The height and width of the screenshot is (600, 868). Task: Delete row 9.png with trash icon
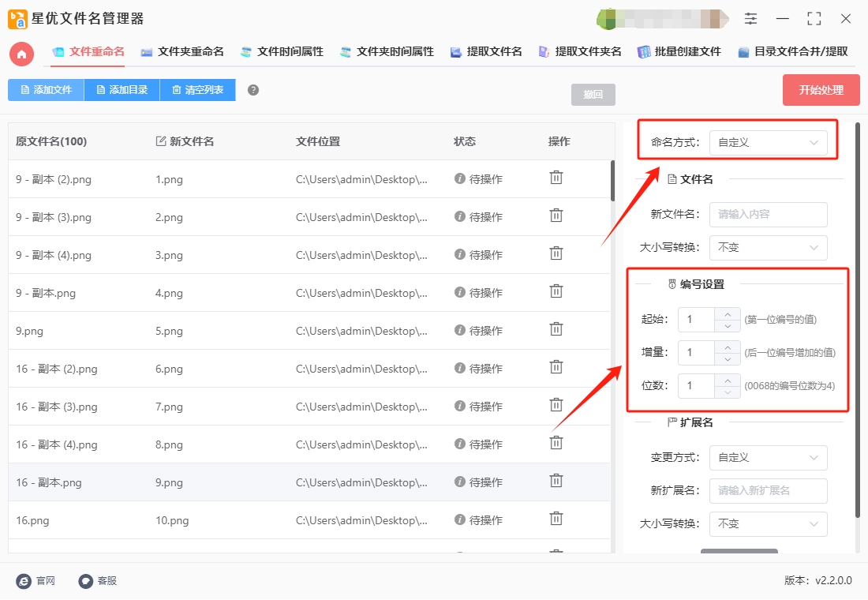tap(556, 330)
